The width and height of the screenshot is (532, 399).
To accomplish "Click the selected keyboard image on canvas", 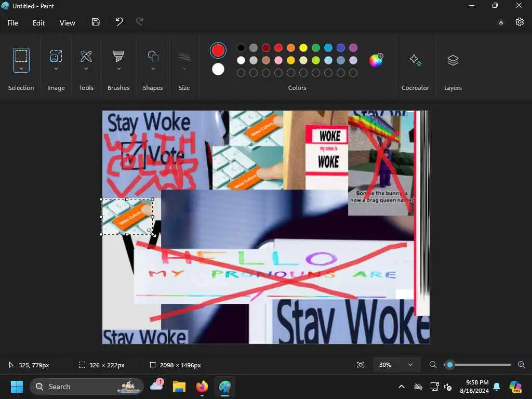I will pos(127,217).
